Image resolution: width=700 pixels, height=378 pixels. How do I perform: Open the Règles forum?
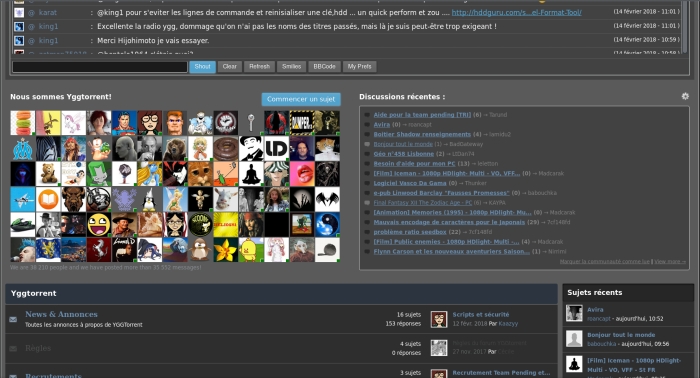38,348
